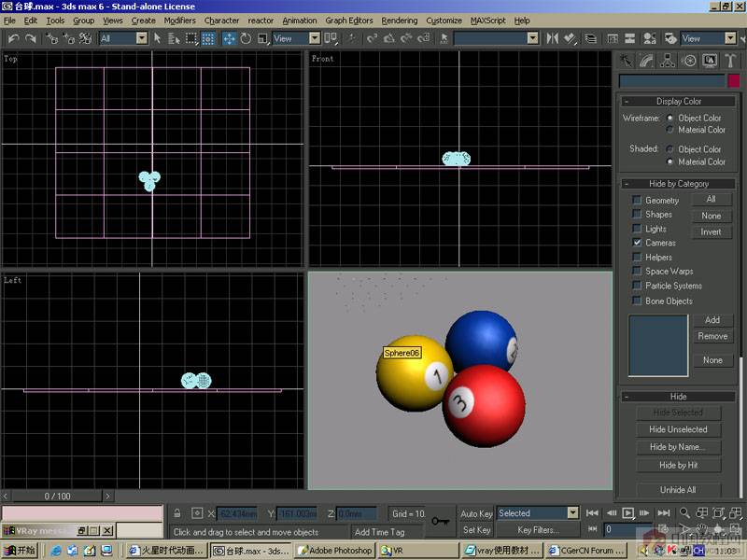This screenshot has height=560, width=747.
Task: Open the reference coordinate system View dropdown
Action: click(x=315, y=38)
